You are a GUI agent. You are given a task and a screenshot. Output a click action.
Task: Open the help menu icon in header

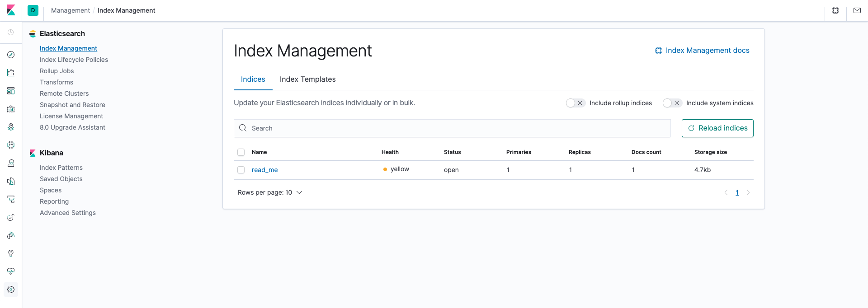[835, 10]
